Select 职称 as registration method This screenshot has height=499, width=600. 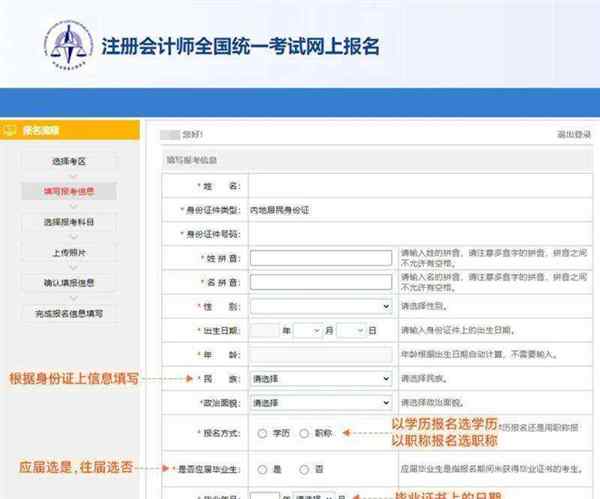[x=304, y=433]
